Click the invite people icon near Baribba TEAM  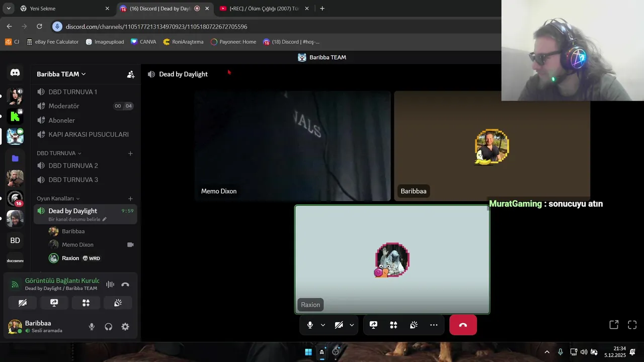131,74
